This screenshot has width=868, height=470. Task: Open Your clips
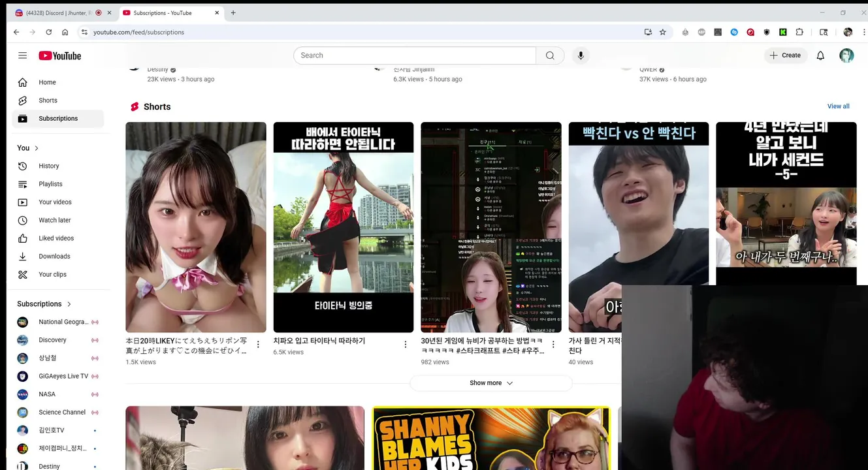point(57,275)
